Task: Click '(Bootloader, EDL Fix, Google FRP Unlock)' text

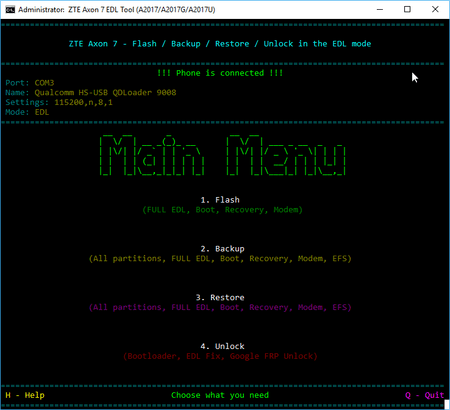Action: point(220,356)
